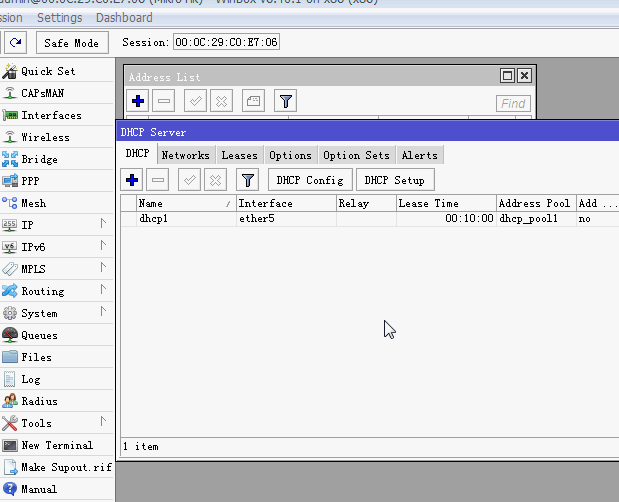619x502 pixels.
Task: Click the add (plus) button in DHCP Server
Action: click(x=131, y=180)
